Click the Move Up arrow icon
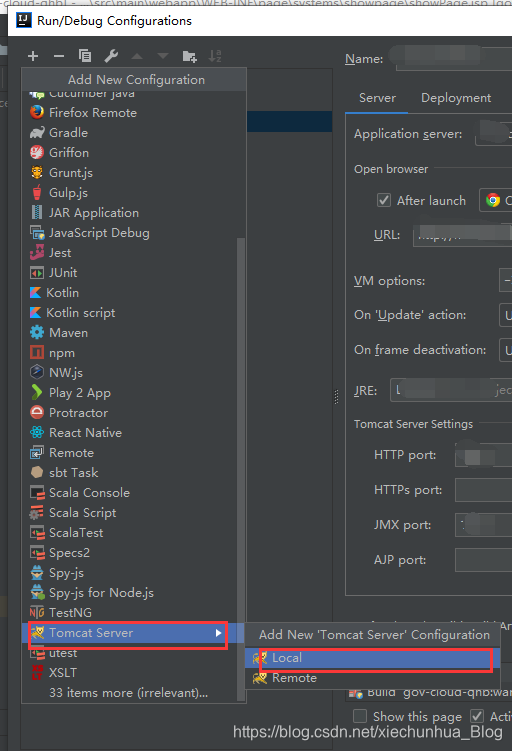Viewport: 512px width, 751px height. (137, 56)
